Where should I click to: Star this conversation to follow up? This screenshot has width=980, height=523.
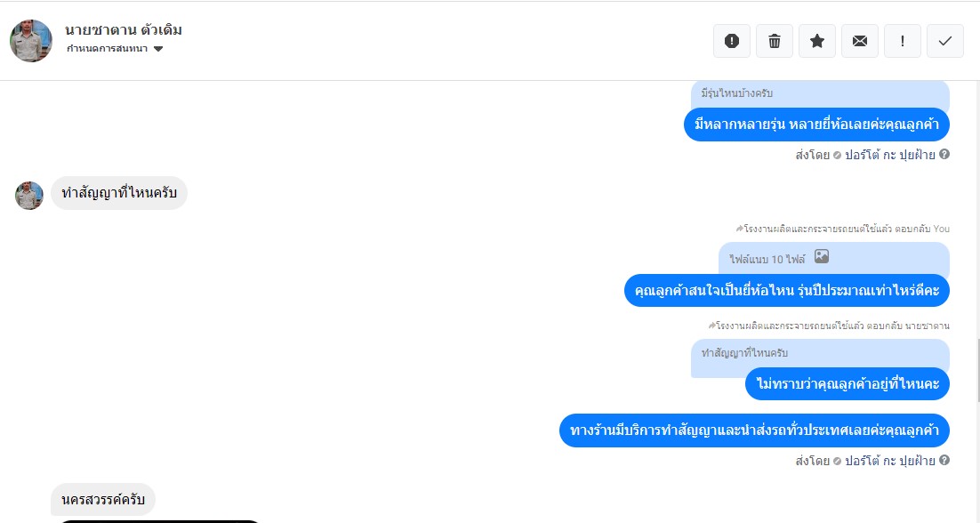click(817, 41)
